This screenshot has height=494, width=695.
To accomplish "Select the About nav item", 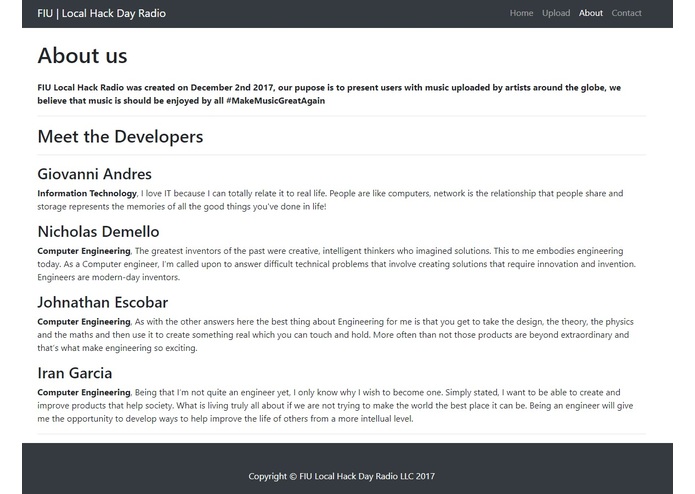I will pos(590,13).
